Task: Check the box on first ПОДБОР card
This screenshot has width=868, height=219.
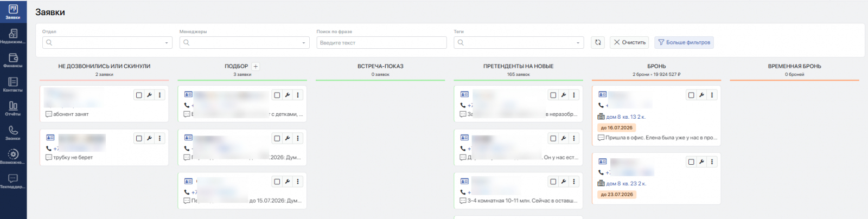Action: (x=277, y=95)
